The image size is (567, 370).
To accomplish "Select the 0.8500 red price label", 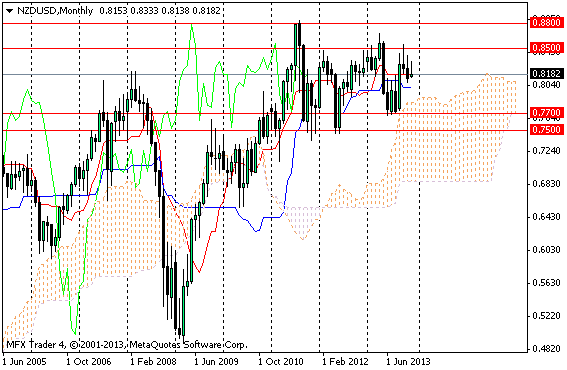I will 546,48.
